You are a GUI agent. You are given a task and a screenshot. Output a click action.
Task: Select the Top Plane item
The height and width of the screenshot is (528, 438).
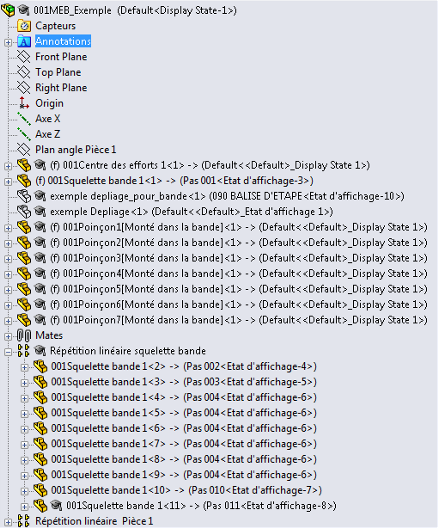click(58, 72)
